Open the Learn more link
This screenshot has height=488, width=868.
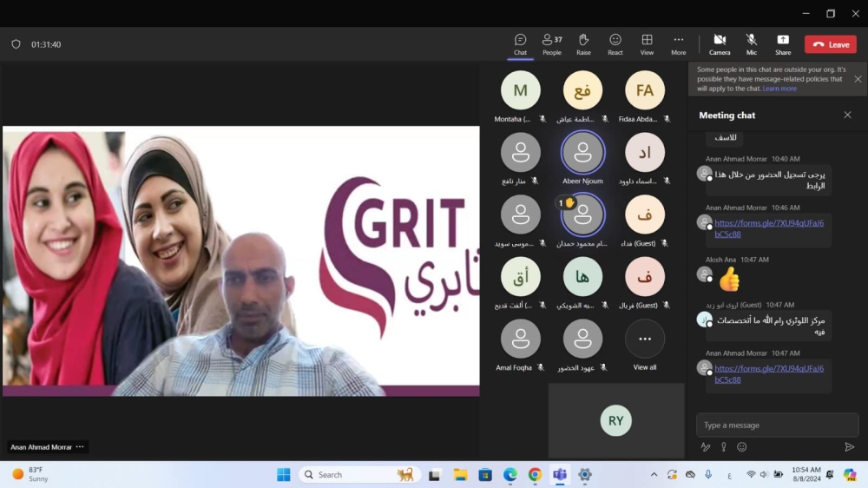coord(779,89)
